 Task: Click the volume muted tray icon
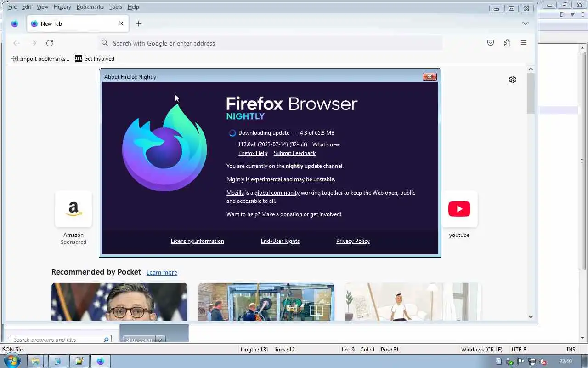pyautogui.click(x=543, y=362)
